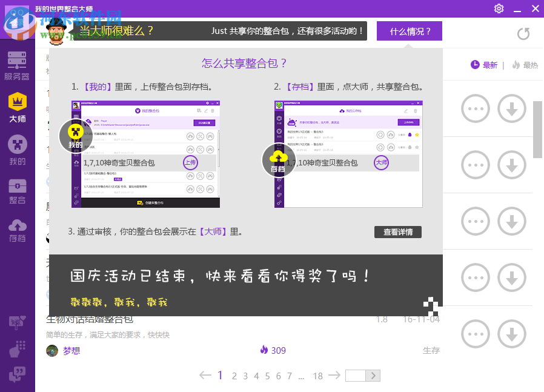Image resolution: width=544 pixels, height=392 pixels.
Task: Click the page jump arrow next to input box
Action: pyautogui.click(x=372, y=376)
